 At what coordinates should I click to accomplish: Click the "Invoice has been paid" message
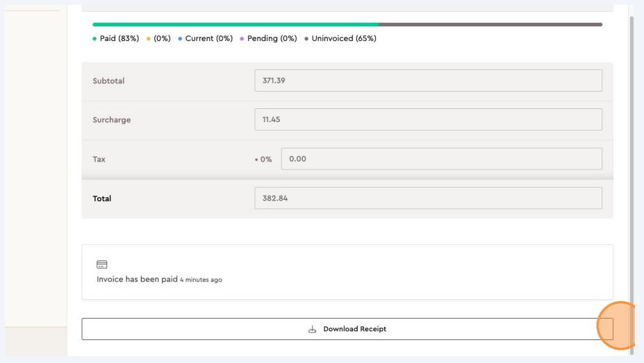137,280
